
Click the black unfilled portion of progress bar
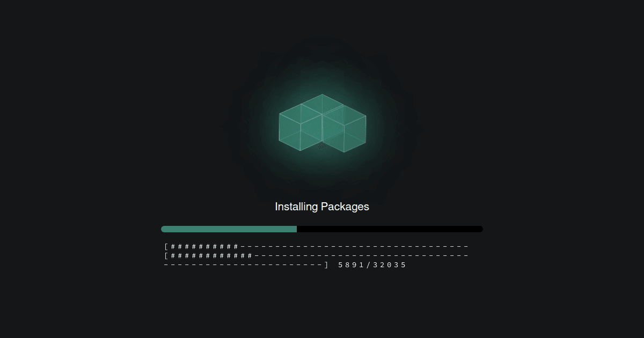[390, 229]
